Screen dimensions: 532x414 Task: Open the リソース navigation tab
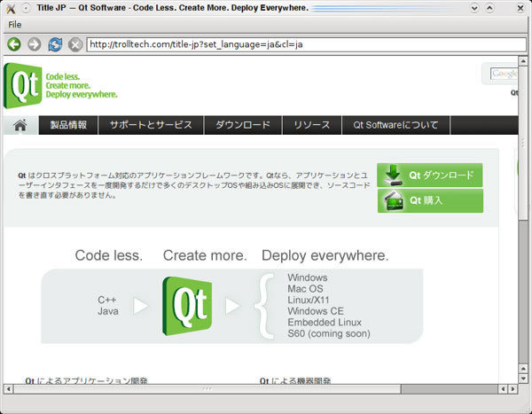[x=312, y=125]
